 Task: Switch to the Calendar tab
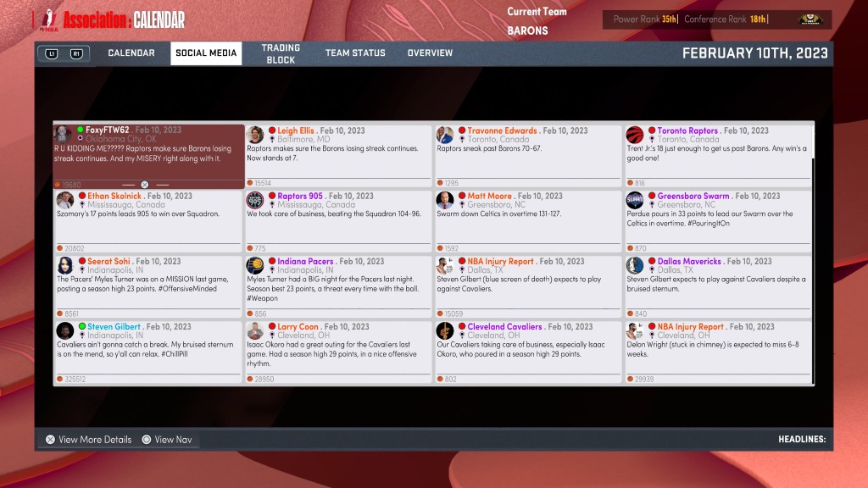click(x=131, y=53)
